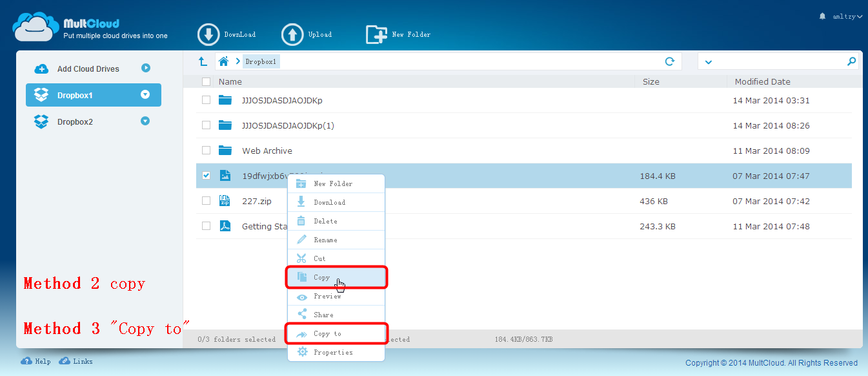This screenshot has height=376, width=868.
Task: Click the Upload arrow icon in toolbar
Action: click(292, 35)
